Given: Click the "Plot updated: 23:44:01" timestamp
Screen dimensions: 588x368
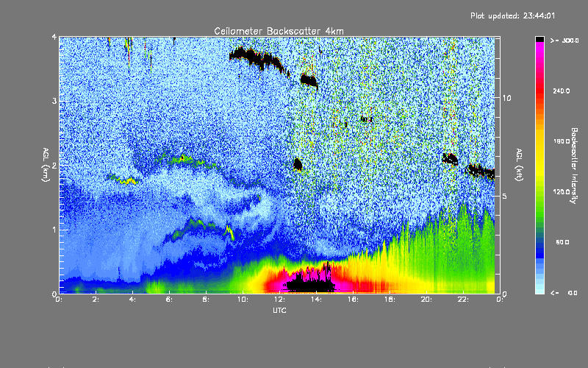Looking at the screenshot, I should coord(512,15).
